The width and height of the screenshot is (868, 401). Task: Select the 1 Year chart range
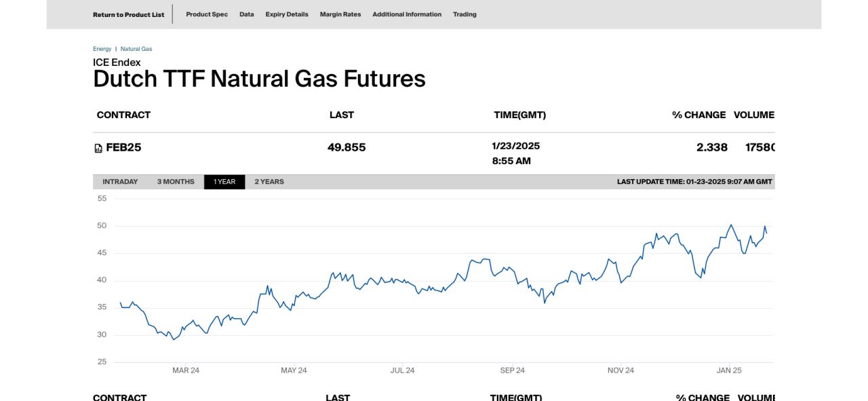(224, 182)
